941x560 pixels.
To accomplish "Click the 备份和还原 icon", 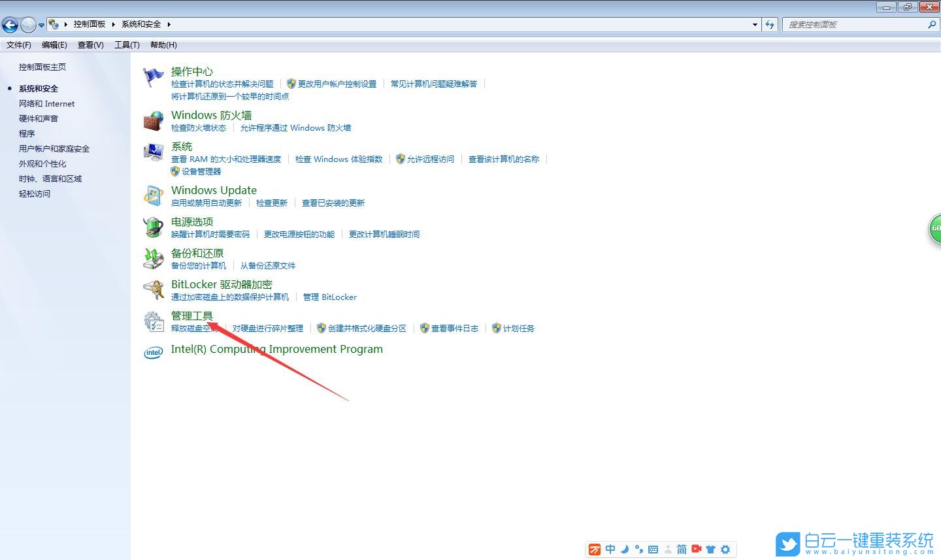I will (153, 258).
